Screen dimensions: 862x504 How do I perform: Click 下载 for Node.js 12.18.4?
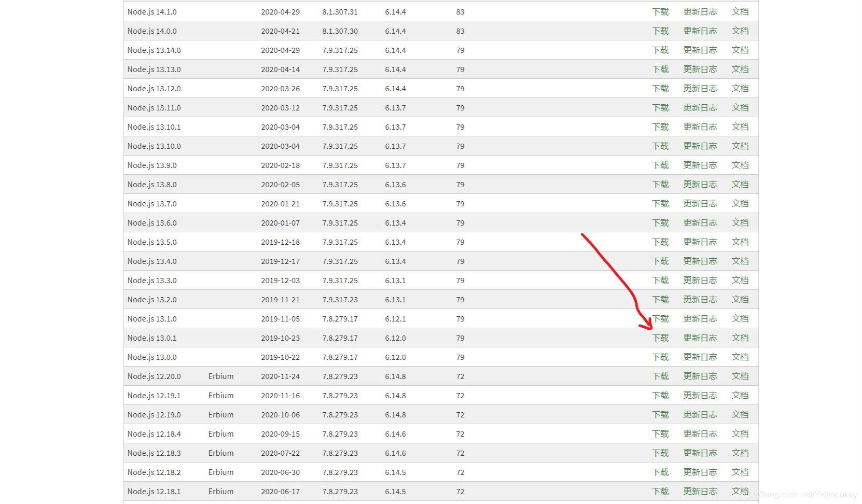(x=660, y=434)
